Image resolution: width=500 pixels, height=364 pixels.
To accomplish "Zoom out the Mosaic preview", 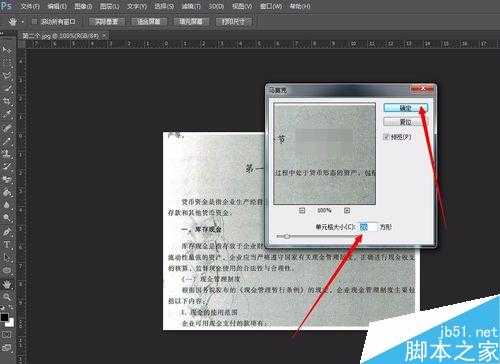I will point(302,211).
